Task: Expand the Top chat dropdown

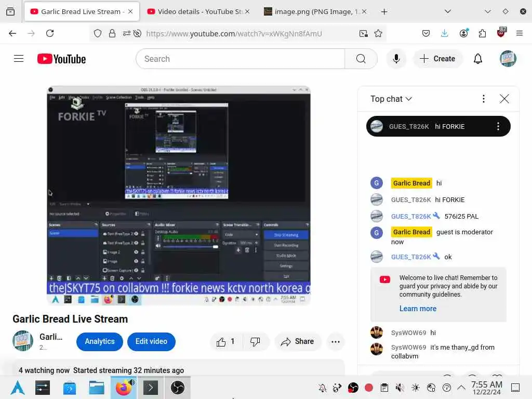Action: (391, 99)
